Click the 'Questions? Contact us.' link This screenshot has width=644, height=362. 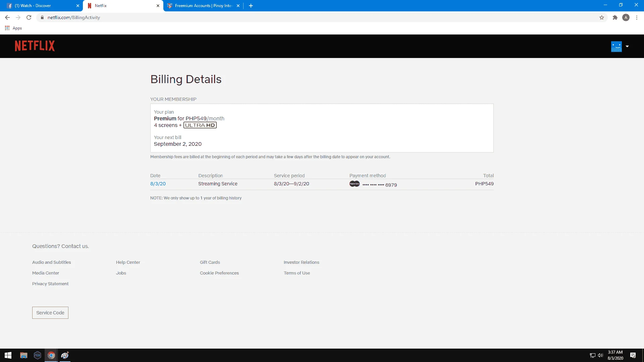coord(61,246)
